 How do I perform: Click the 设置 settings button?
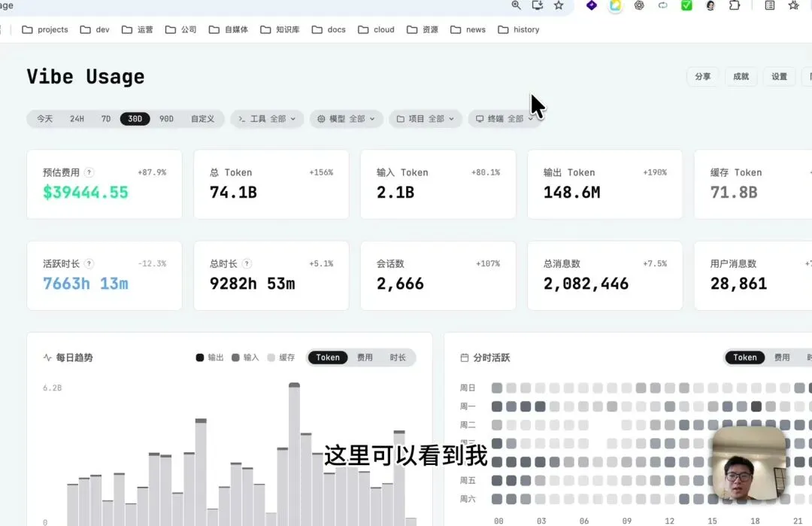tap(780, 77)
